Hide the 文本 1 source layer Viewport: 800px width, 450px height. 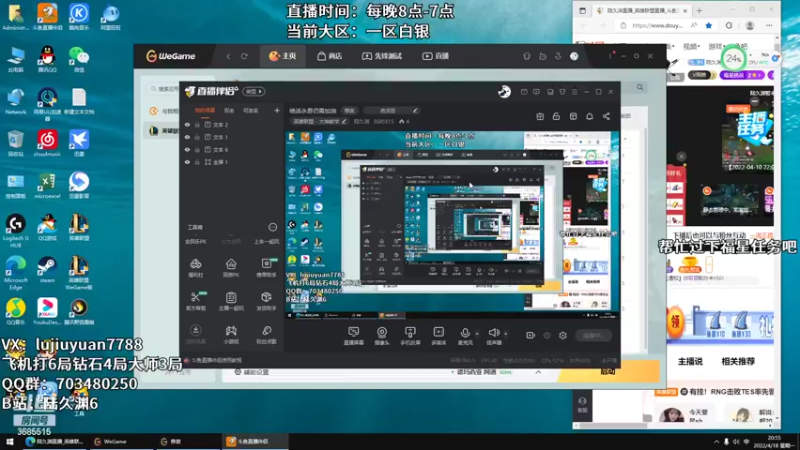tap(187, 137)
